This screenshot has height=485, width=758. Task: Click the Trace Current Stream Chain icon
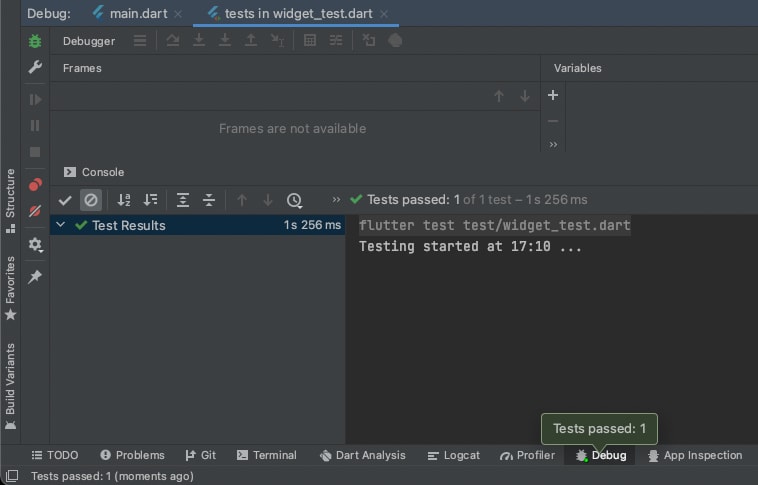(x=335, y=41)
